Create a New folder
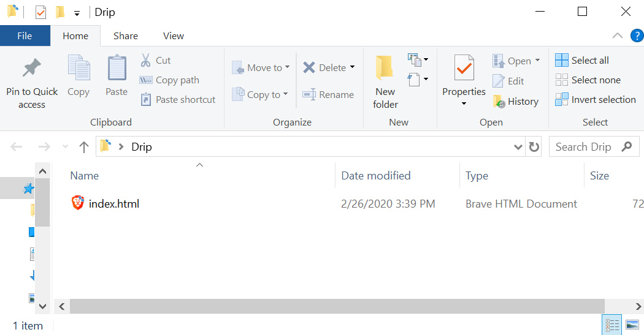Image resolution: width=644 pixels, height=335 pixels. [385, 83]
